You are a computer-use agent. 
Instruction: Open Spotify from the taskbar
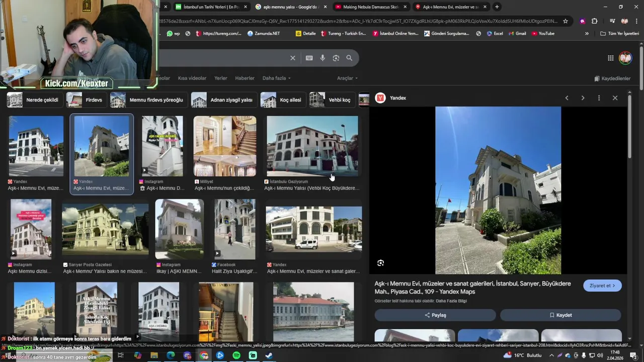236,355
